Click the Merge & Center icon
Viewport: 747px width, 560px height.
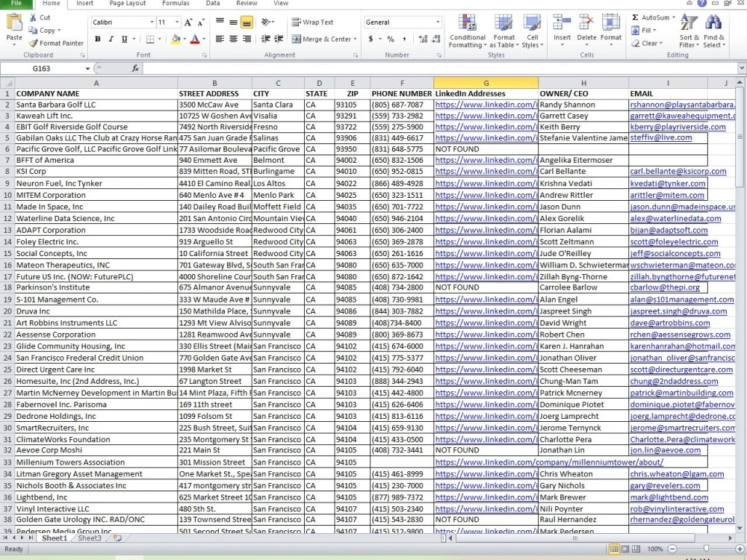(296, 39)
